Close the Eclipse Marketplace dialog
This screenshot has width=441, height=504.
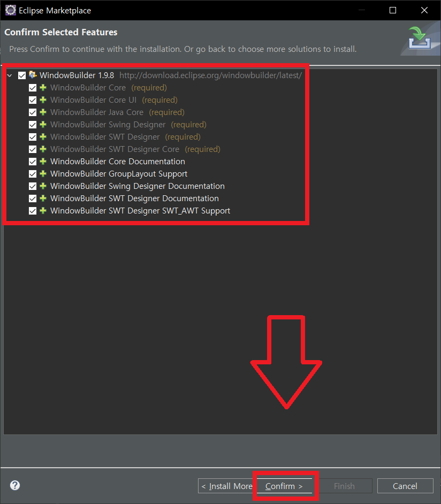click(x=424, y=10)
